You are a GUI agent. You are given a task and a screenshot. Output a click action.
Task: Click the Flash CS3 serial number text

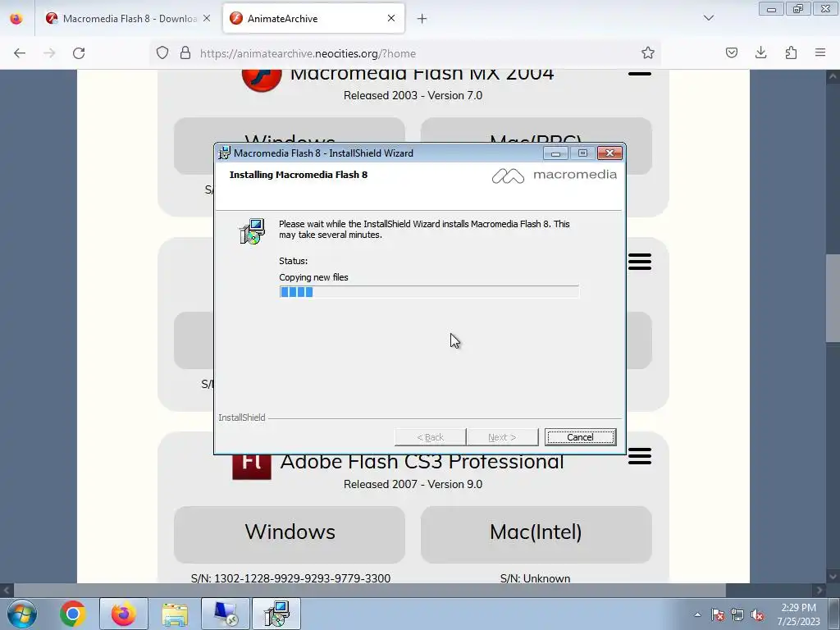[x=290, y=578]
